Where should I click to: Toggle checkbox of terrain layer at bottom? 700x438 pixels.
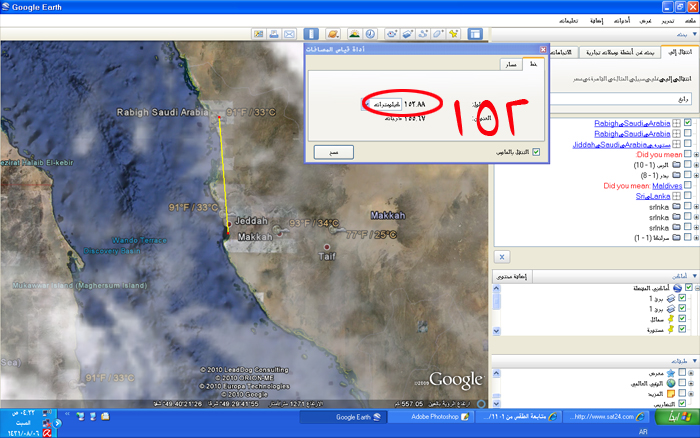point(682,403)
